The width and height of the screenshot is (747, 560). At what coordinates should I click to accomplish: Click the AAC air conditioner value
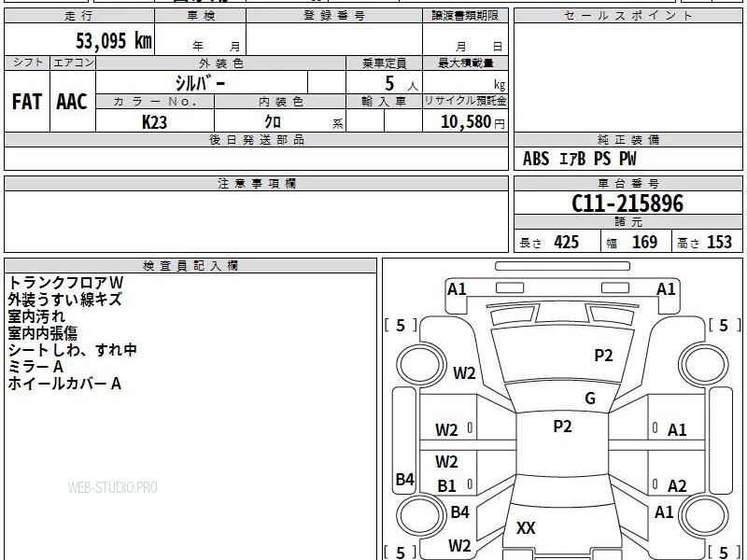pyautogui.click(x=72, y=102)
